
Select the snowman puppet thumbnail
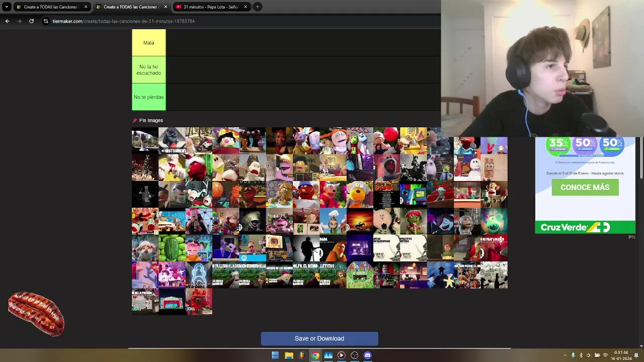coord(467,167)
